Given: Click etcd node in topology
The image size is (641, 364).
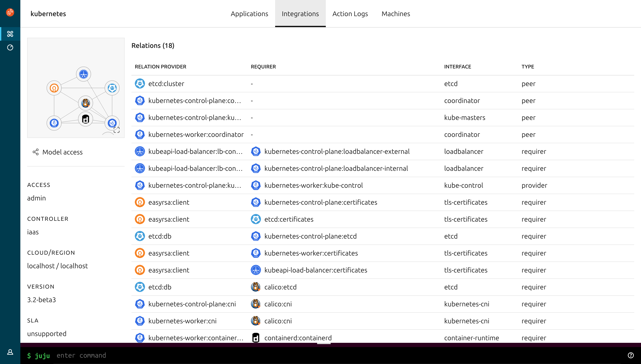Looking at the screenshot, I should click(112, 88).
